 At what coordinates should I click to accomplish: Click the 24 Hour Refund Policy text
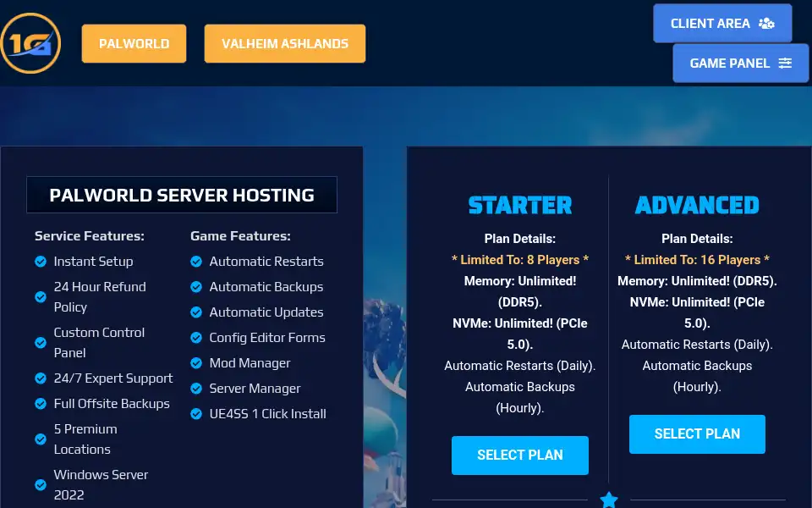pyautogui.click(x=100, y=297)
